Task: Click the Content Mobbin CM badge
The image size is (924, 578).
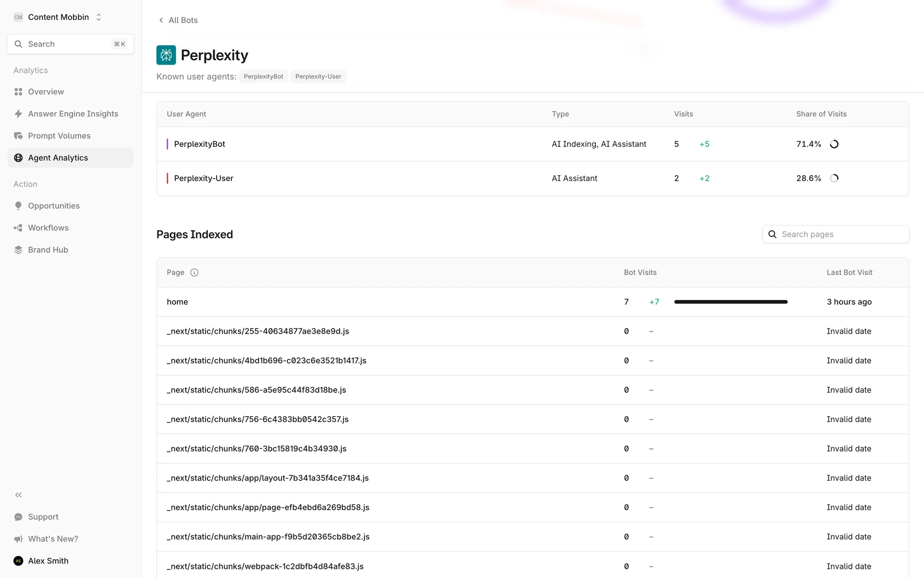Action: click(x=18, y=17)
